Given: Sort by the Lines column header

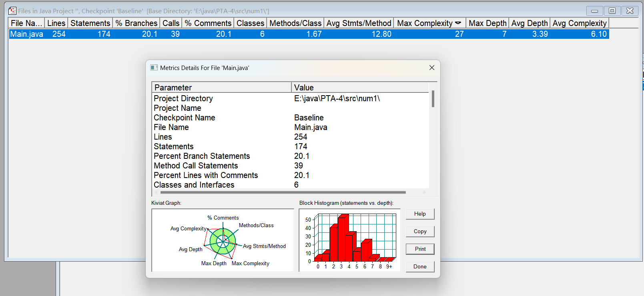Looking at the screenshot, I should pos(56,23).
